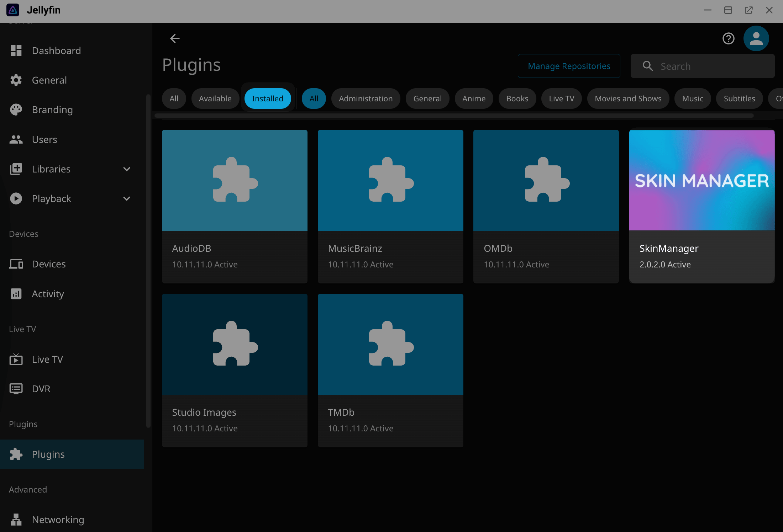Click the TMDb plugin name

[341, 412]
